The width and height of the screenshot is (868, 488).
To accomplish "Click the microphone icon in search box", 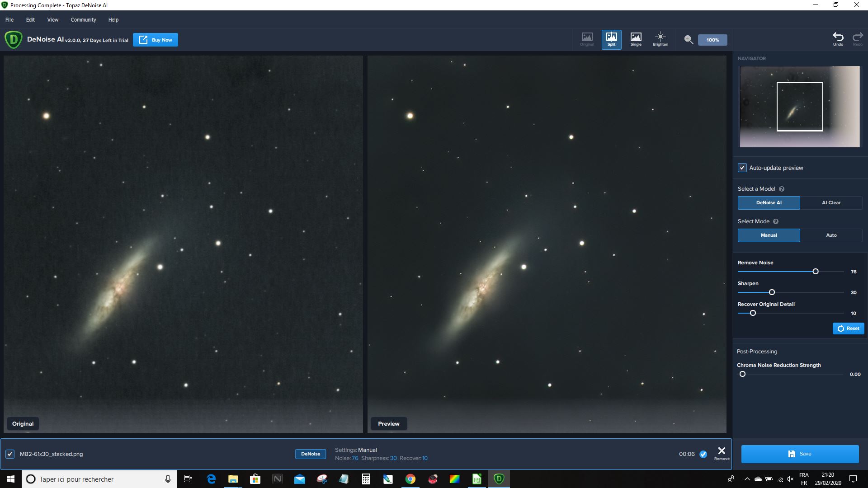I will [168, 479].
